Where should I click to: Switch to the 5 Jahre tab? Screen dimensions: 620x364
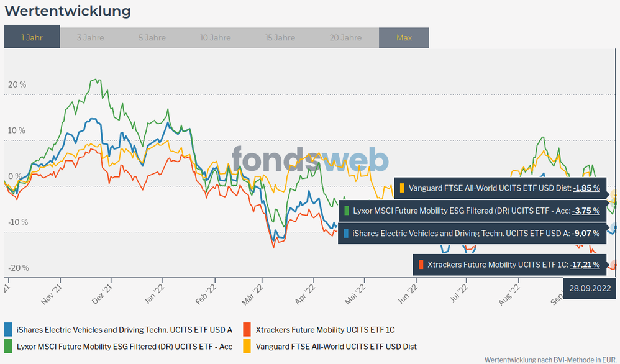click(x=152, y=37)
